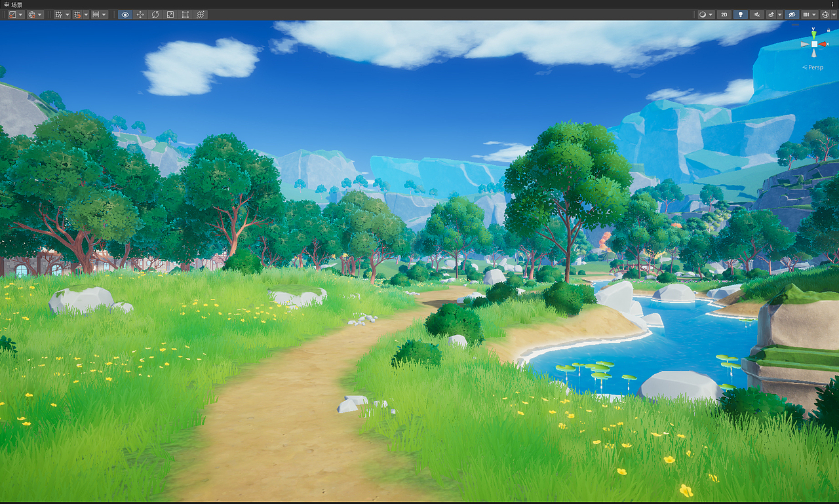The image size is (839, 504).
Task: Open the global/local rotation dropdown arrow
Action: [40, 14]
